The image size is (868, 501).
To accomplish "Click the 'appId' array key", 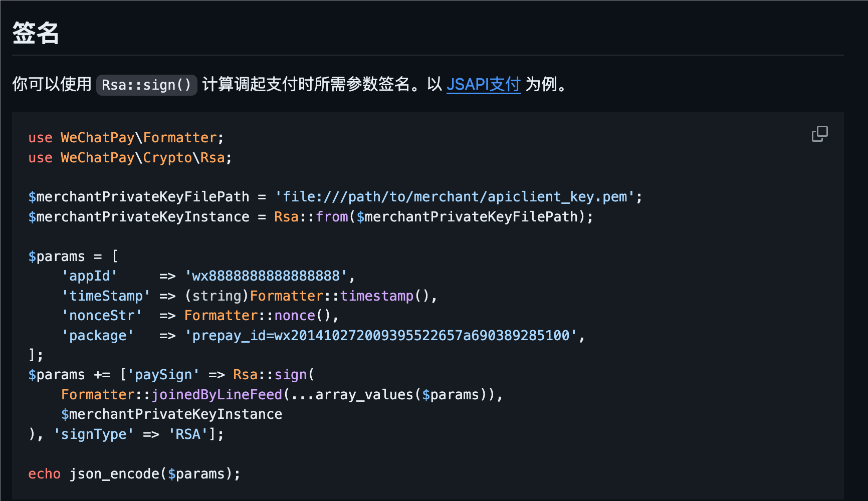I will tap(89, 276).
